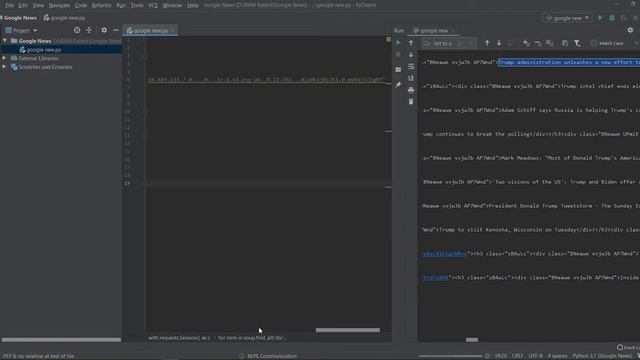The height and width of the screenshot is (360, 640).
Task: Click the Locate/Scroll from Source target icon
Action: pos(77,30)
